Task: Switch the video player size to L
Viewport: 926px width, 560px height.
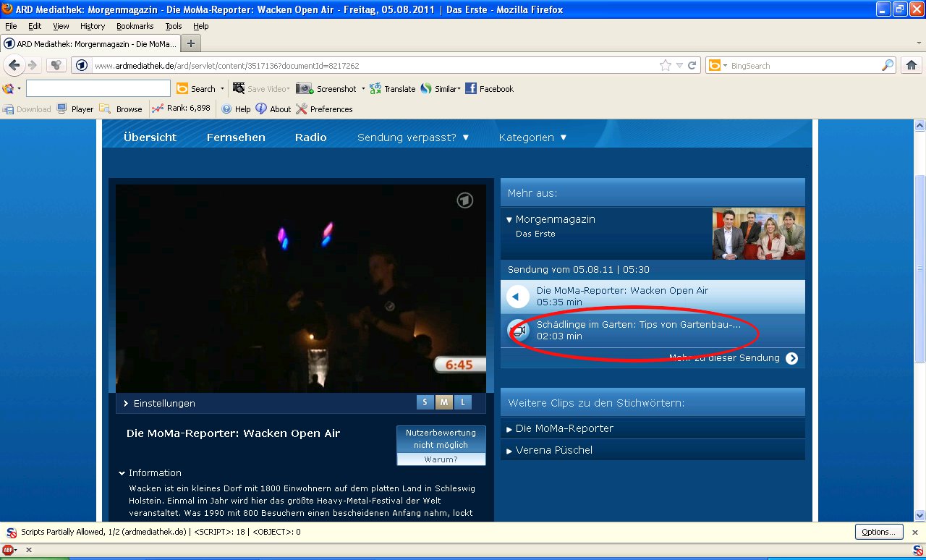Action: click(462, 402)
